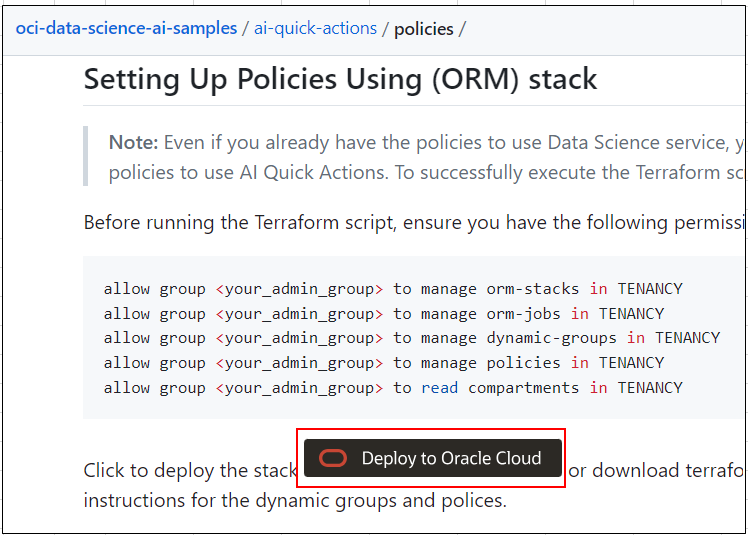Click the policies breadcrumb item
This screenshot has width=748, height=535.
[424, 29]
